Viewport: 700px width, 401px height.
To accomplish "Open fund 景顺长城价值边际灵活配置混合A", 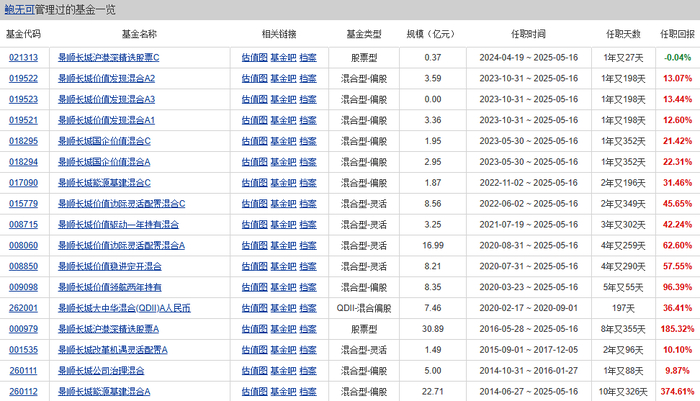I will point(121,246).
